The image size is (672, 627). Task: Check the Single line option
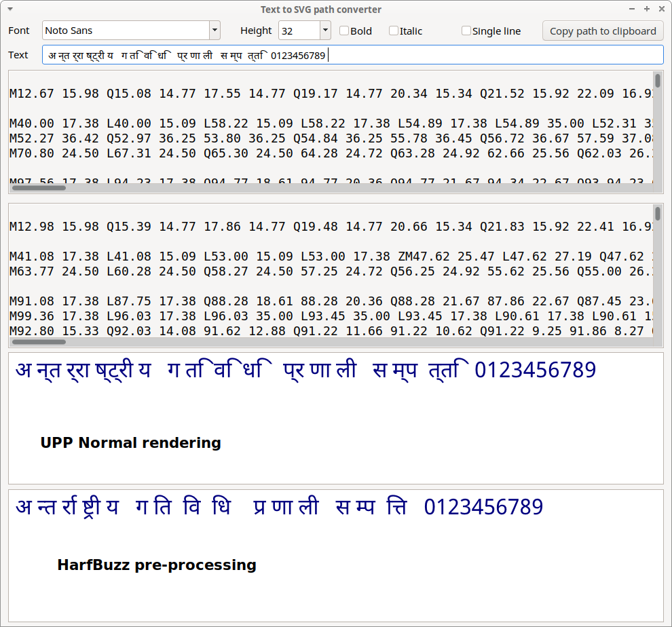click(466, 31)
